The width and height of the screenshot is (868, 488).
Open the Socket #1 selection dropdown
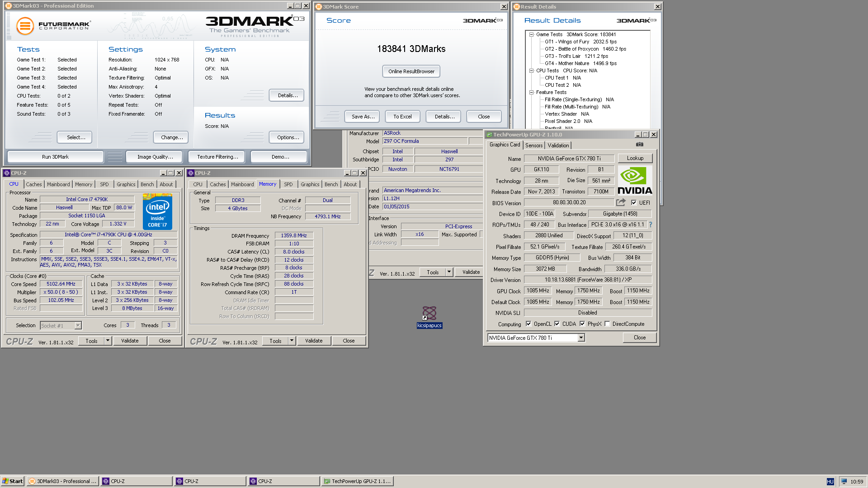(78, 325)
